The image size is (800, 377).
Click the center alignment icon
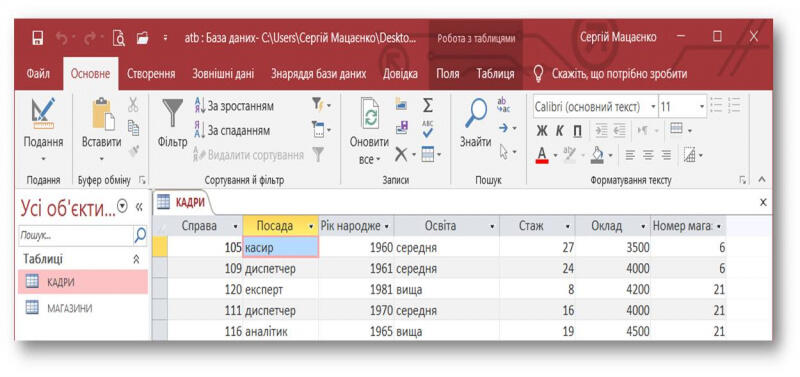[x=648, y=155]
